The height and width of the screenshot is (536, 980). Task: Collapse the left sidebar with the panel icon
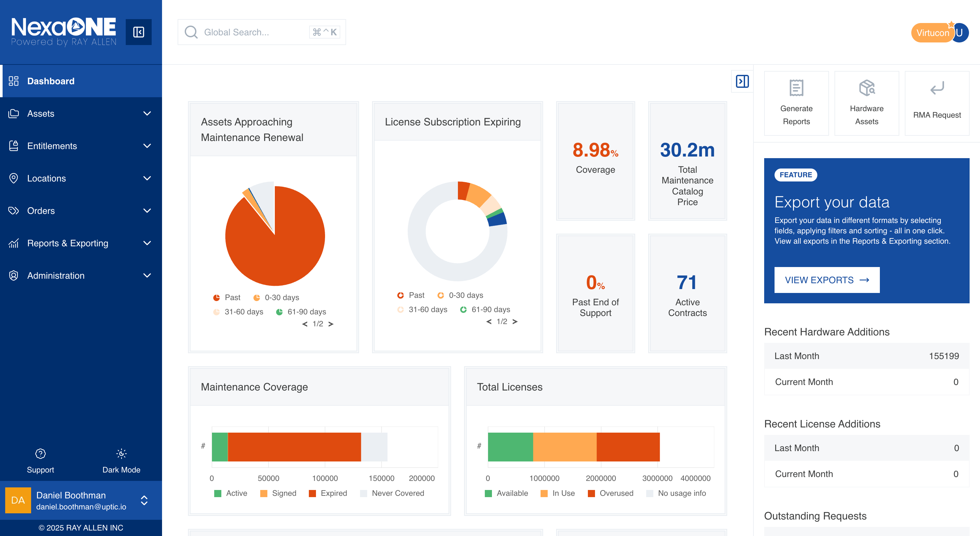pyautogui.click(x=138, y=32)
